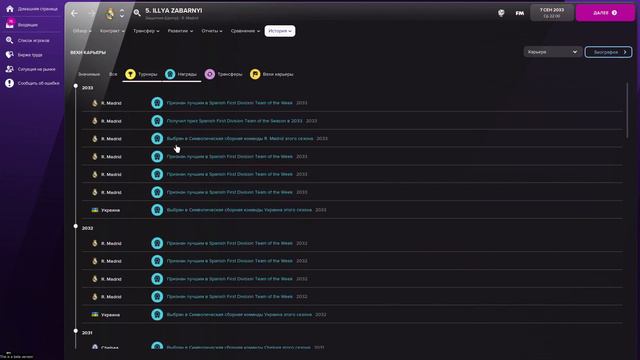Expand the Обзор menu
Viewport: 640px width, 360px height.
coord(82,31)
